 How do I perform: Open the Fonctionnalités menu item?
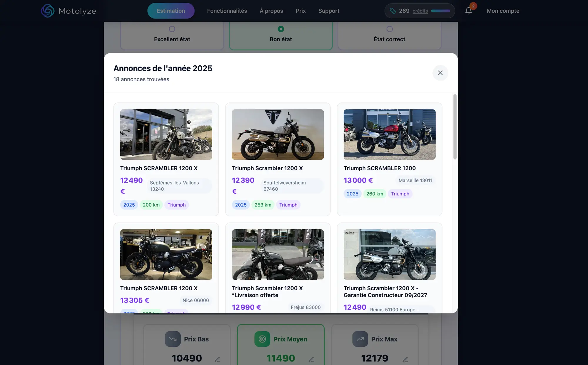[x=227, y=11]
